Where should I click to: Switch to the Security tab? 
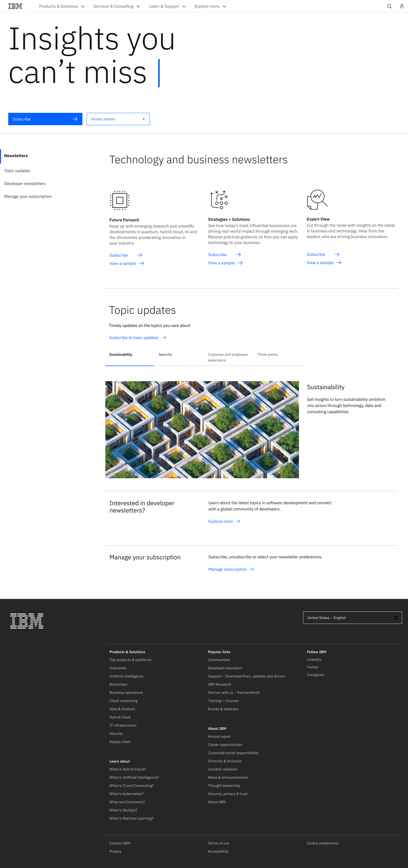[165, 354]
